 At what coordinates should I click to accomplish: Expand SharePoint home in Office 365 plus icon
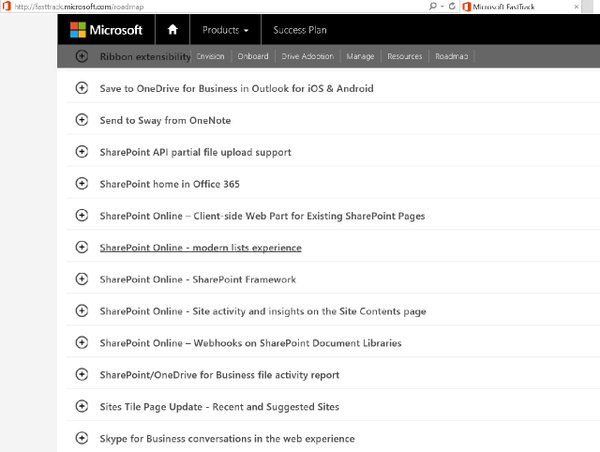(82, 184)
